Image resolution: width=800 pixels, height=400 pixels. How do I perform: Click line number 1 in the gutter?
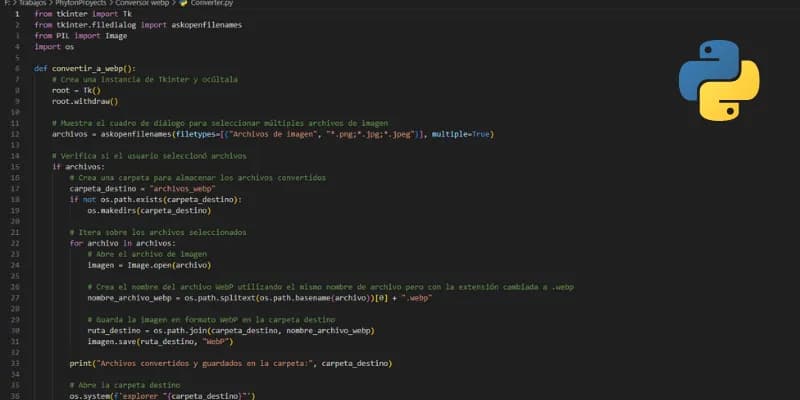(17, 14)
